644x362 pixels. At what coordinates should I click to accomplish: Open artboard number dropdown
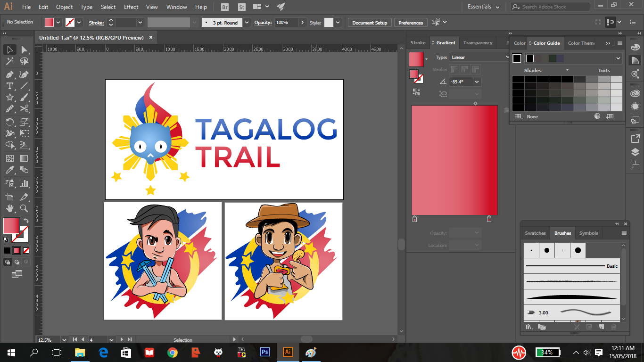[x=111, y=339]
